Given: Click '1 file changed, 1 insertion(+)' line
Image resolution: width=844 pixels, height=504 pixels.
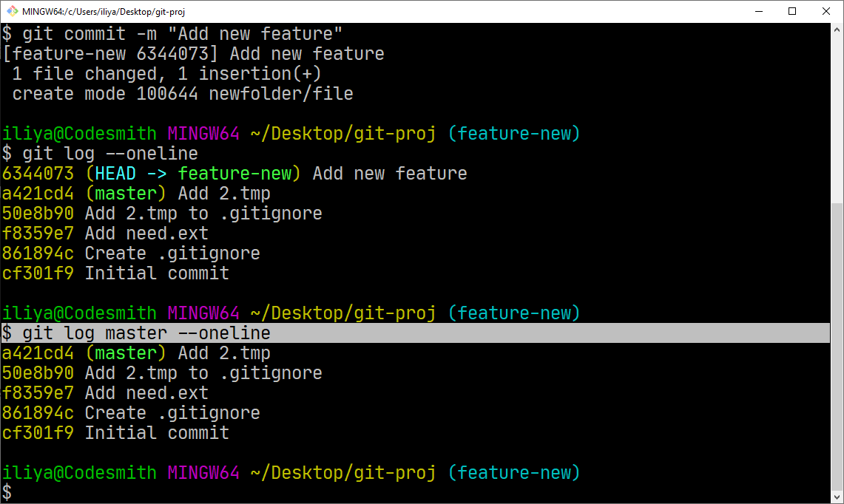Looking at the screenshot, I should (x=166, y=74).
